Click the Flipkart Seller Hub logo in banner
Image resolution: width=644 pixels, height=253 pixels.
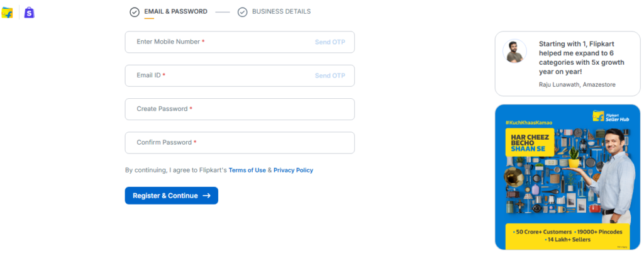click(x=606, y=115)
